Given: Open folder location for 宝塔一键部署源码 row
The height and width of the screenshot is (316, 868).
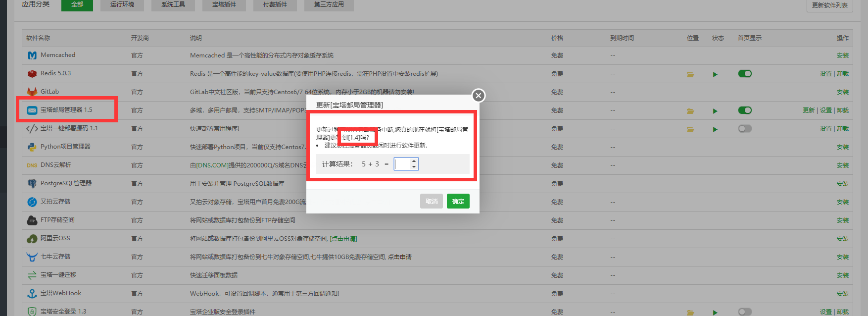Looking at the screenshot, I should click(690, 129).
